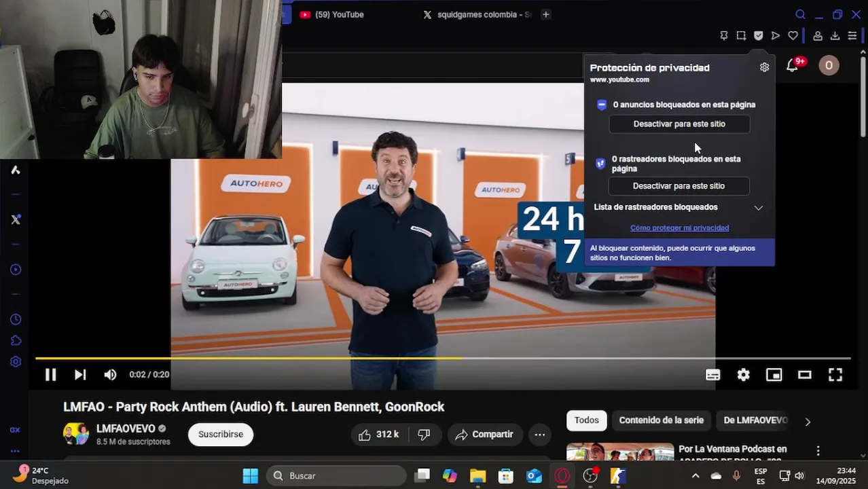The width and height of the screenshot is (868, 489).
Task: Open the X (Twitter) sidebar panel
Action: pyautogui.click(x=16, y=219)
